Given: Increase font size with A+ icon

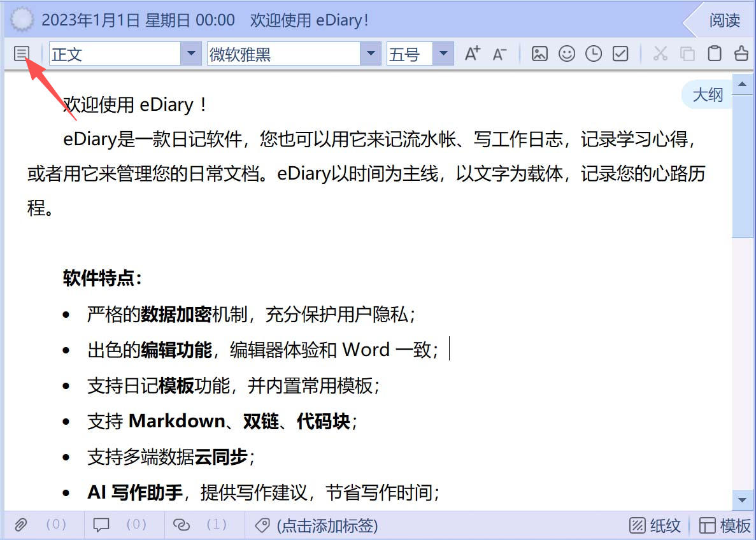Looking at the screenshot, I should coord(473,53).
